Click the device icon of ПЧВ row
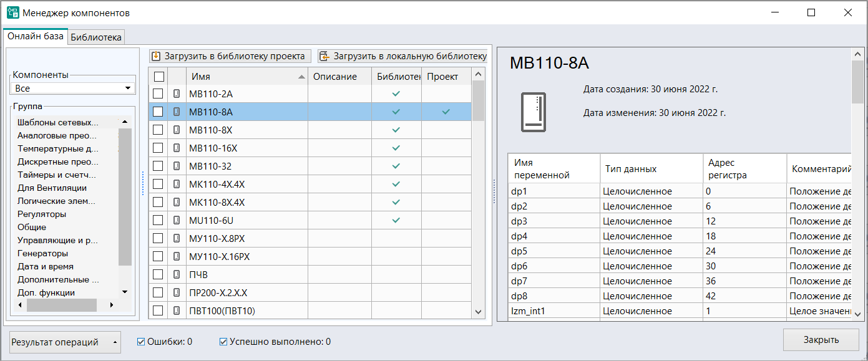 pyautogui.click(x=177, y=274)
